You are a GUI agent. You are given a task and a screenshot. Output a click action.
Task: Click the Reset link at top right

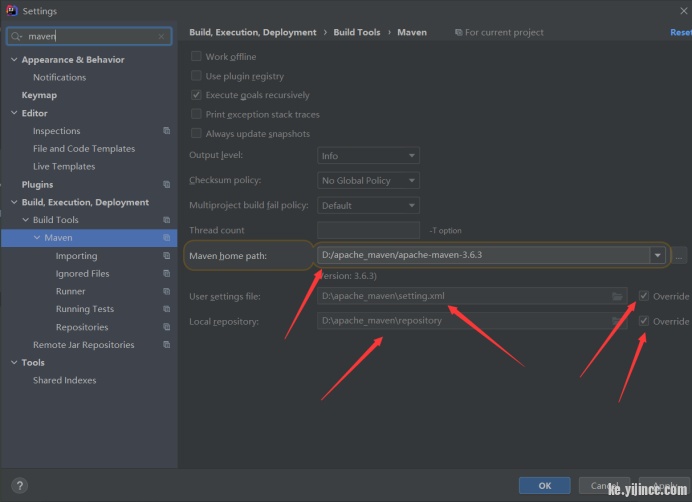[x=681, y=32]
